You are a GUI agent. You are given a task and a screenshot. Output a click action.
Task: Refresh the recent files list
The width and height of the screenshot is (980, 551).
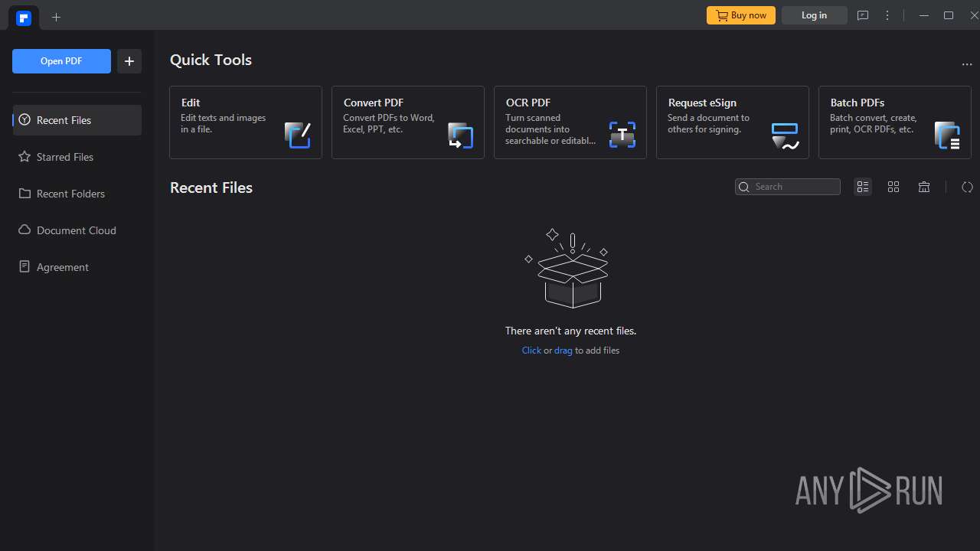(x=967, y=187)
